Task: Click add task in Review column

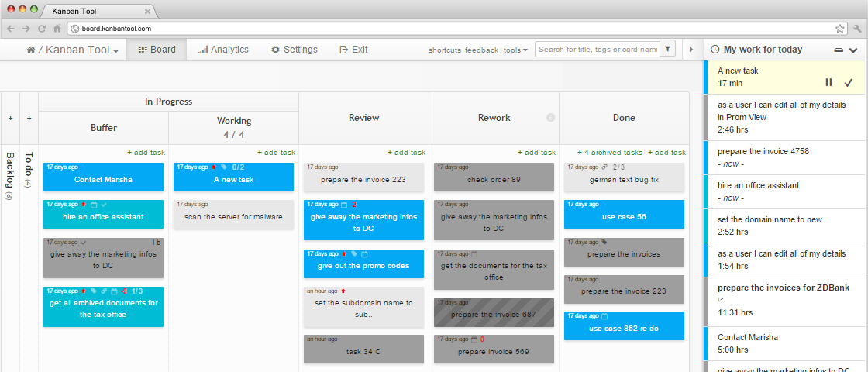Action: (406, 153)
